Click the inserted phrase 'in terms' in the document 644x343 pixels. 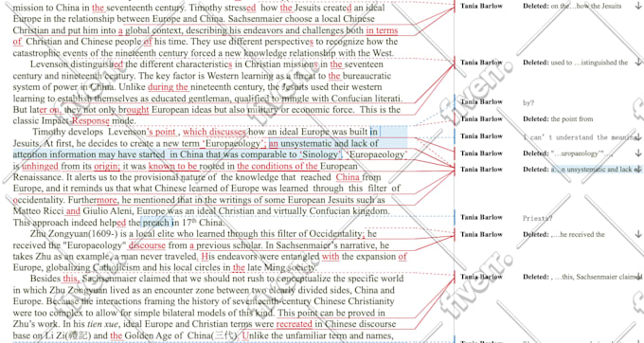(x=382, y=30)
